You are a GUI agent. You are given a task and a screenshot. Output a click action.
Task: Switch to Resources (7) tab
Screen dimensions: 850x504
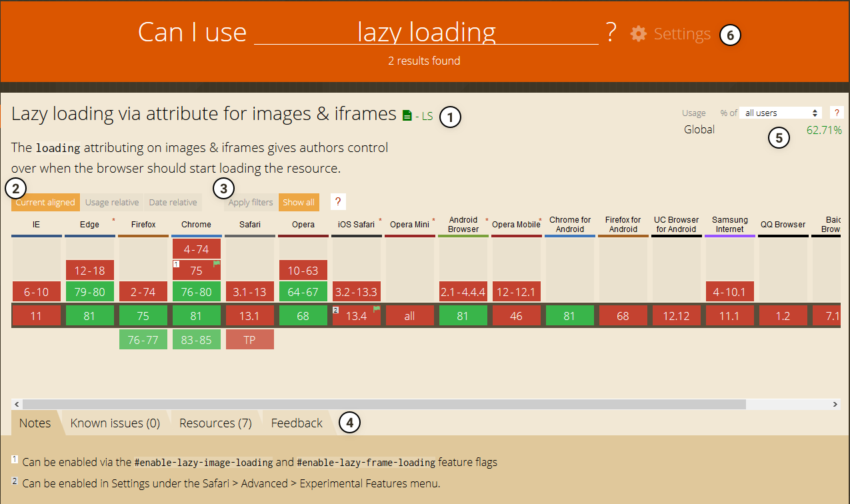[215, 423]
